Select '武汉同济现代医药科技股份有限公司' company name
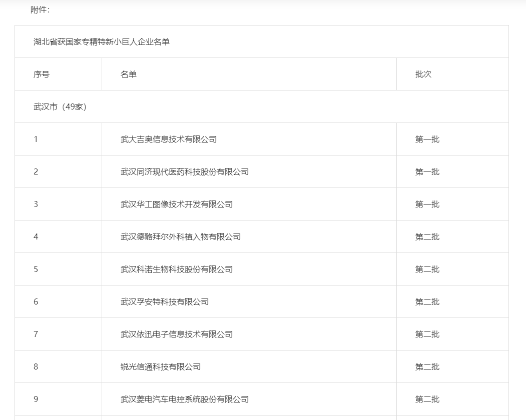 (185, 171)
